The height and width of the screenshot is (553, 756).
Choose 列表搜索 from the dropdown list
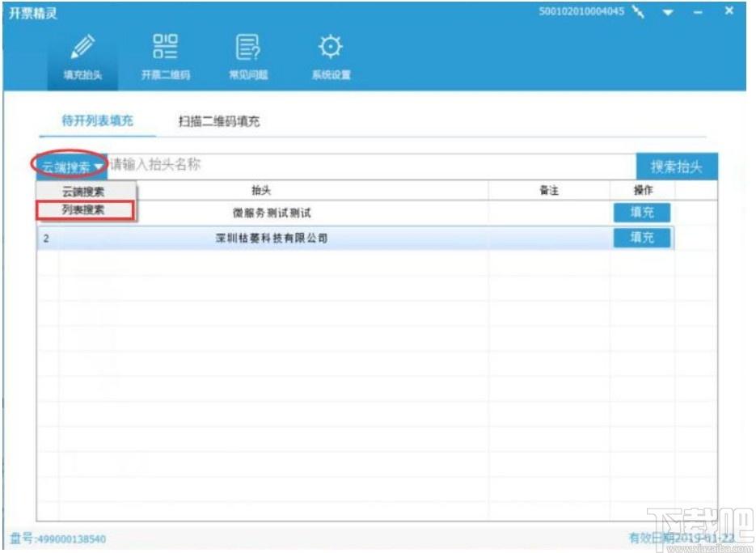coord(83,209)
